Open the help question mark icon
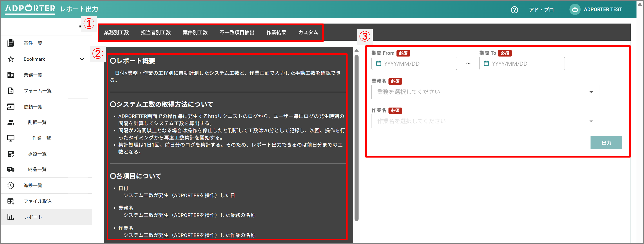Image resolution: width=644 pixels, height=244 pixels. click(514, 9)
